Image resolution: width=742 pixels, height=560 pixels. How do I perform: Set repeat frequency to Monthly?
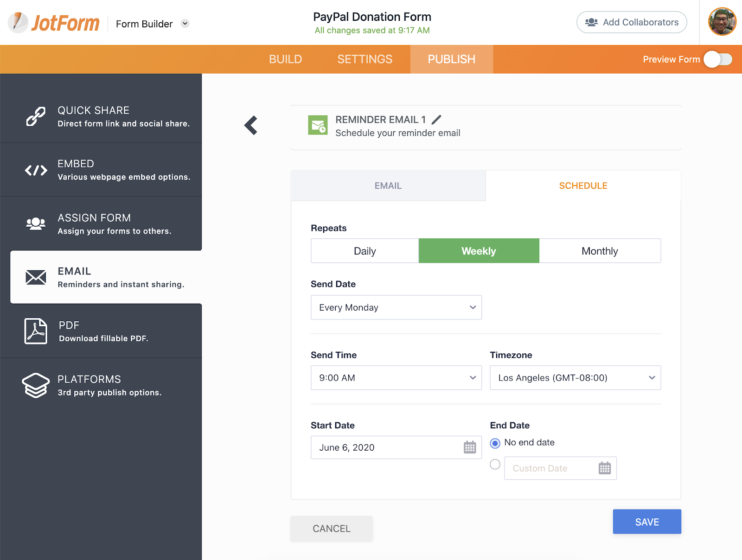point(600,251)
